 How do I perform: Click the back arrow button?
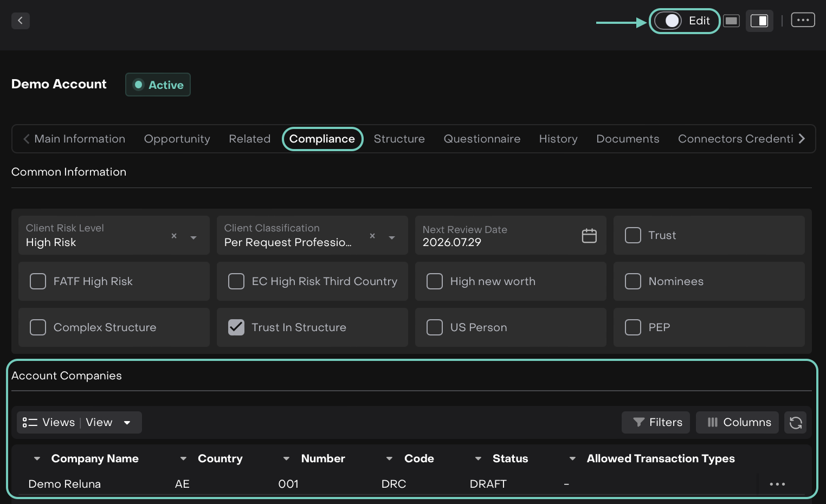[20, 21]
